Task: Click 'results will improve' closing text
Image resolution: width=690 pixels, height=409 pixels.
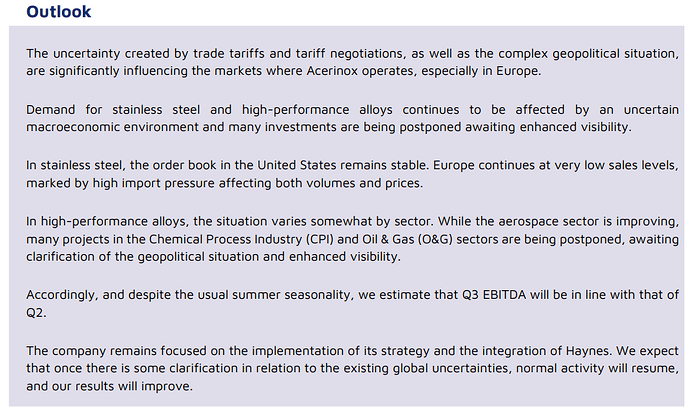Action: pyautogui.click(x=134, y=387)
